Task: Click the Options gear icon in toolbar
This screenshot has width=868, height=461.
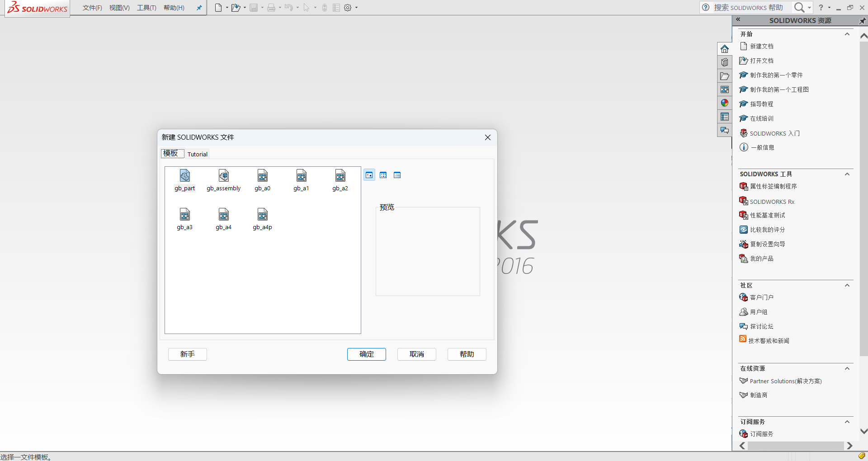Action: pos(348,8)
